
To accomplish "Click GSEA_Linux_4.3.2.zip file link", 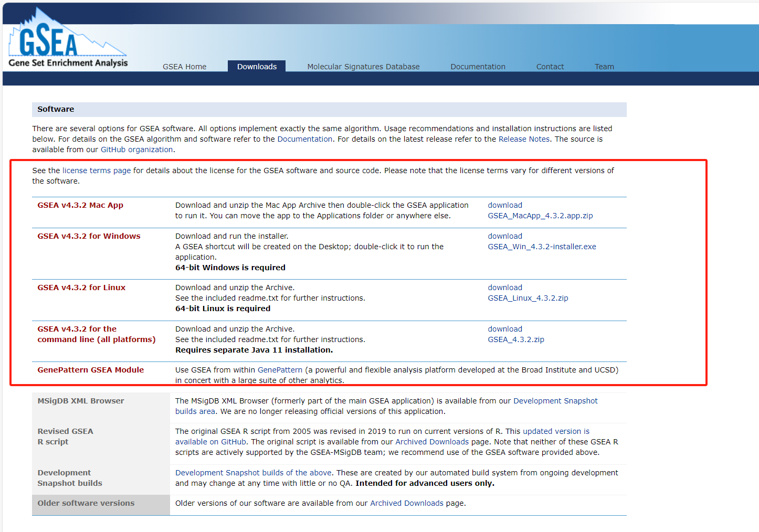I will (528, 298).
